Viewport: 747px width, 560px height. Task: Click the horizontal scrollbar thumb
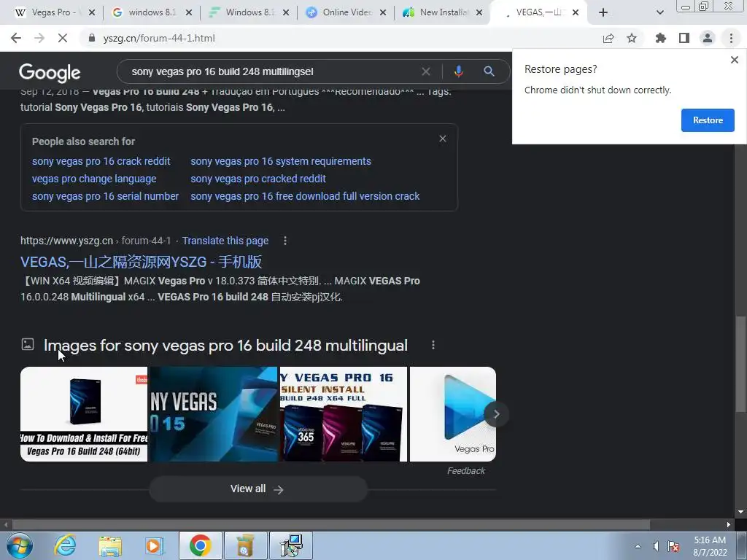click(331, 525)
